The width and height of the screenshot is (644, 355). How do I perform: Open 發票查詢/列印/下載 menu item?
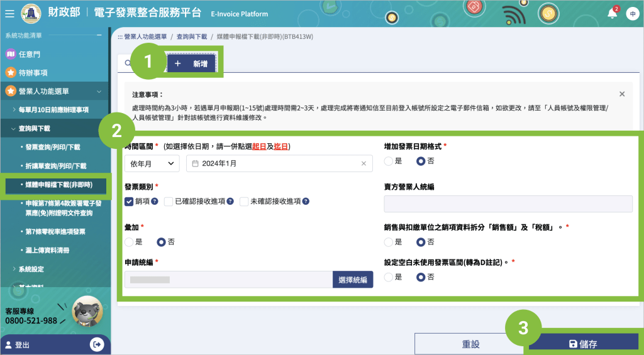[53, 147]
